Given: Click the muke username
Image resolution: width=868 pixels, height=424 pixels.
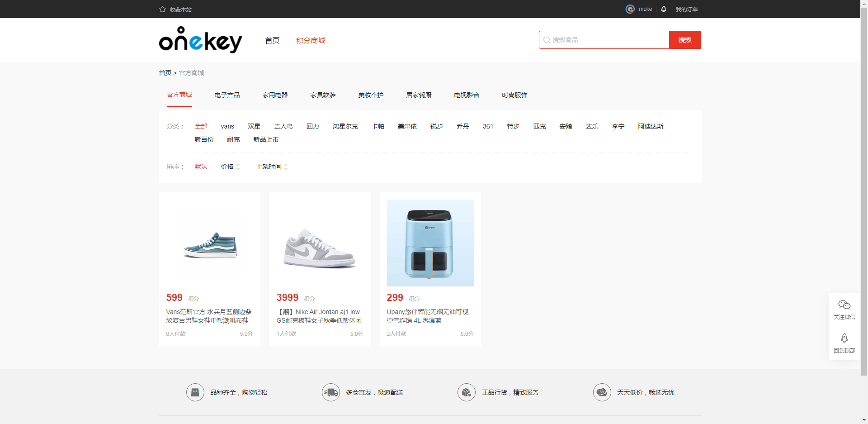Looking at the screenshot, I should (x=645, y=9).
